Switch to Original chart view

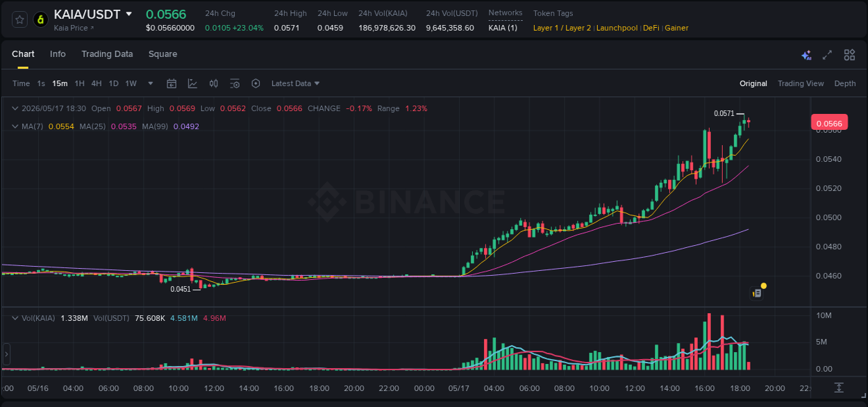coord(753,83)
